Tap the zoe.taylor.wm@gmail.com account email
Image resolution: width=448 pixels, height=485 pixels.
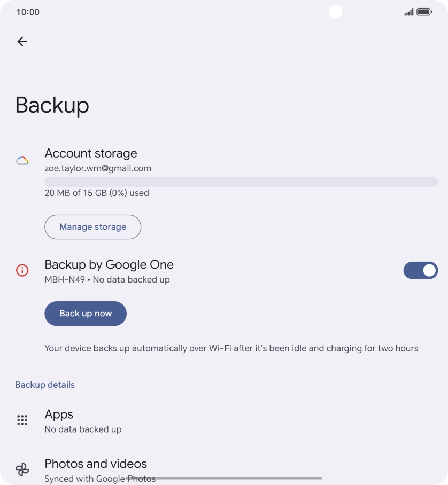tap(98, 168)
